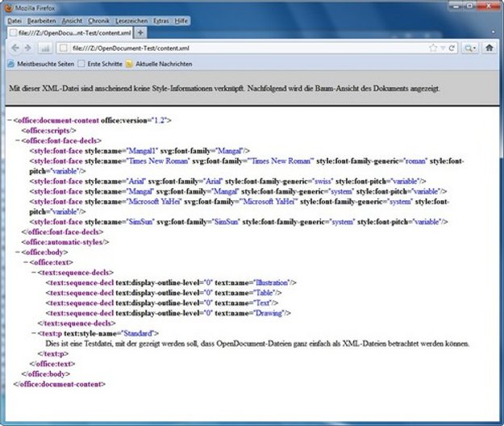
Task: Click the closing /office:body tag
Action: tap(46, 374)
